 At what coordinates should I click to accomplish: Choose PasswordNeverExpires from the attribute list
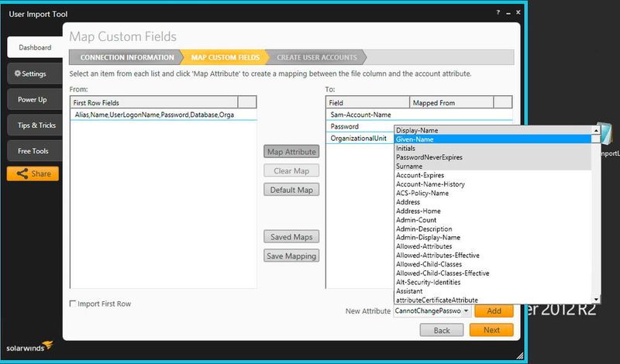coord(493,157)
